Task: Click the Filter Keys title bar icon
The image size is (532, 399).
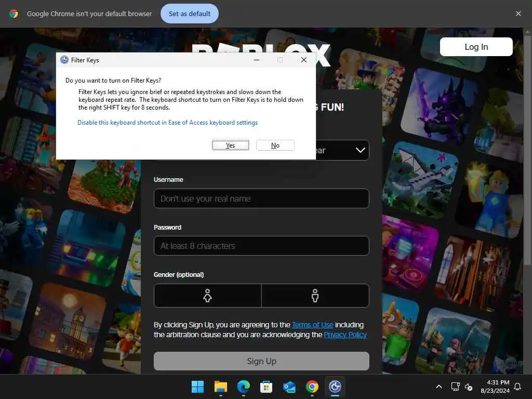Action: coord(64,60)
